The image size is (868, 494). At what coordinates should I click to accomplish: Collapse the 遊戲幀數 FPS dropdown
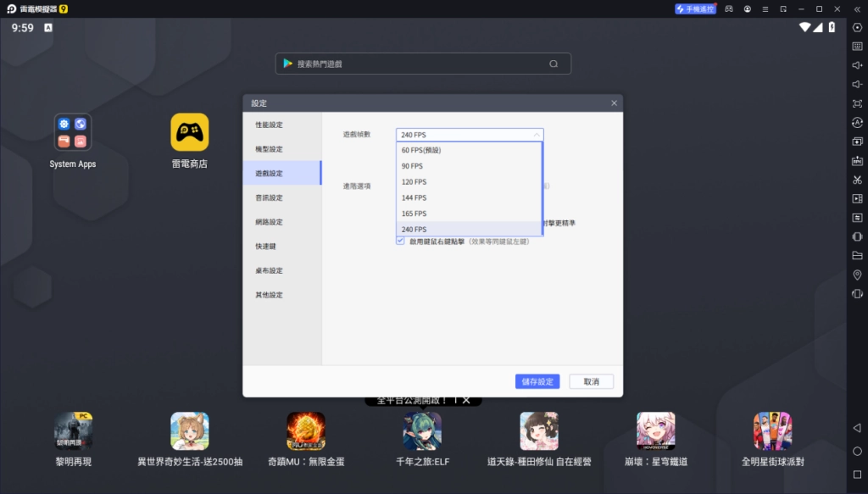point(536,135)
